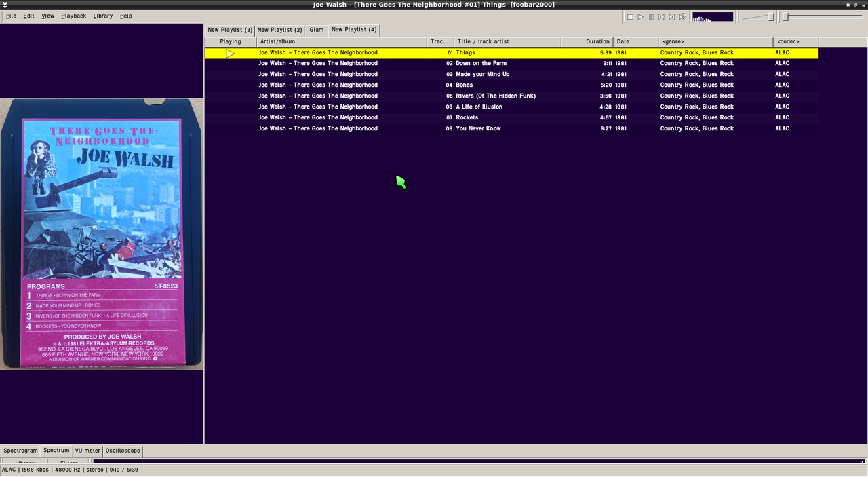Viewport: 868px width, 477px height.
Task: Click the 3:11 duration of Down on the Farm
Action: tap(606, 64)
